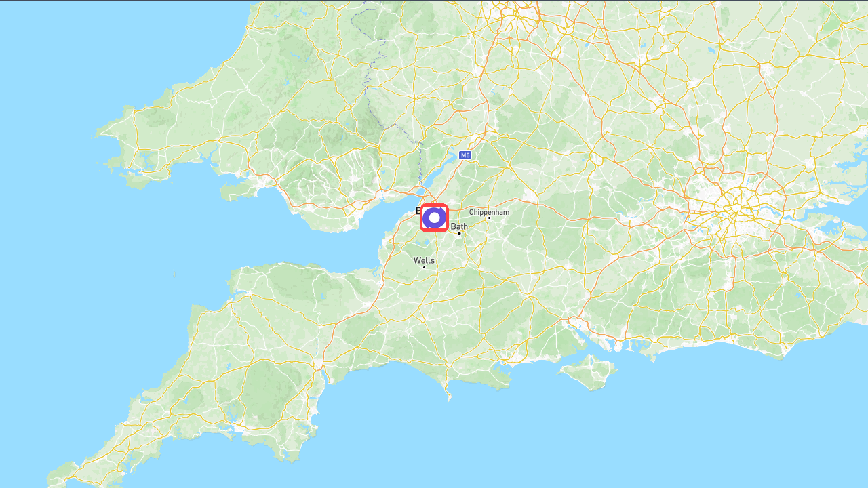The height and width of the screenshot is (488, 868).
Task: Click the blue M5 motorway shield
Action: pos(465,155)
